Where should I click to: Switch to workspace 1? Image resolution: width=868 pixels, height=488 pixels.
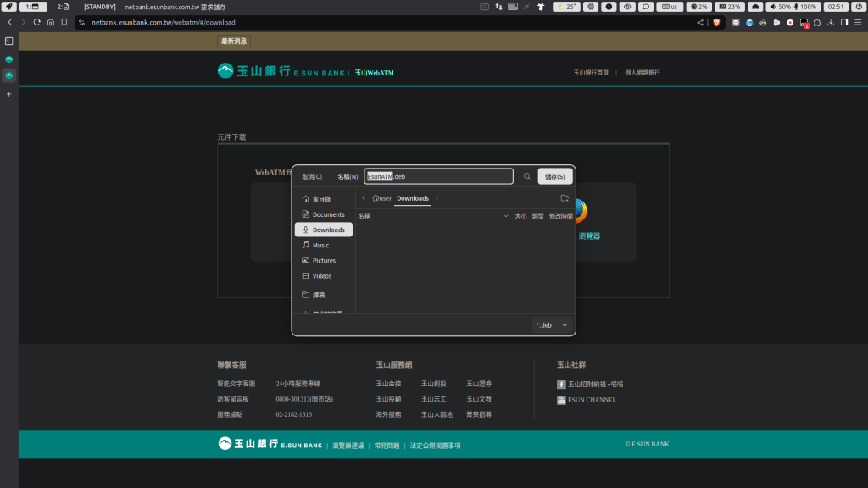click(33, 7)
